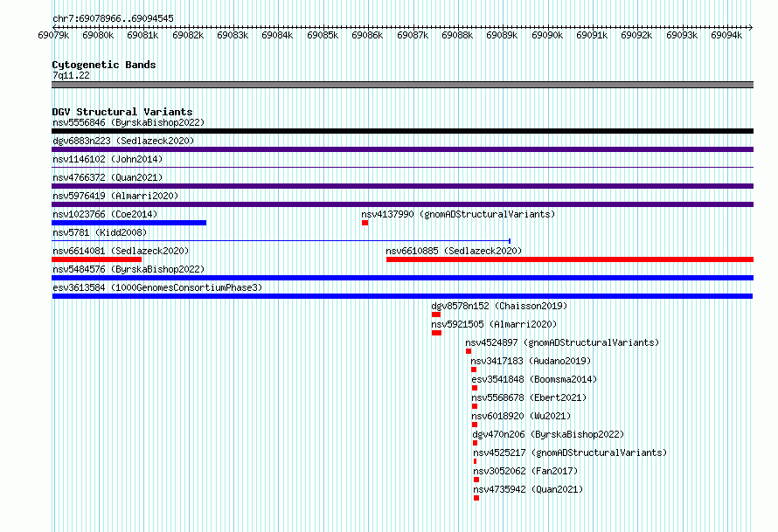Click the nsv6018920 (Wu2021) label

click(x=522, y=416)
